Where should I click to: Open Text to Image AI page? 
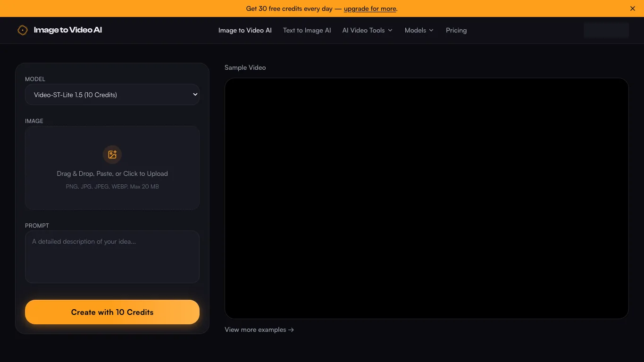click(x=307, y=30)
